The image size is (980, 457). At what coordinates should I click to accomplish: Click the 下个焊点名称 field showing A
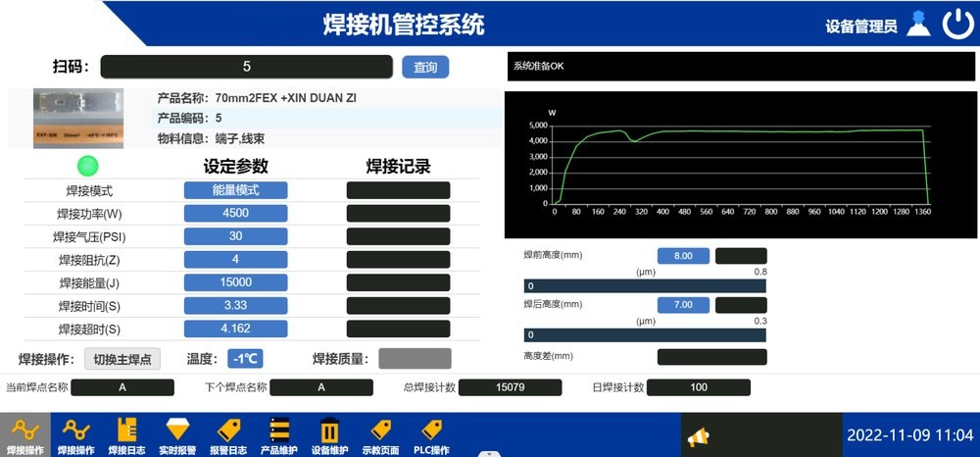tap(321, 387)
